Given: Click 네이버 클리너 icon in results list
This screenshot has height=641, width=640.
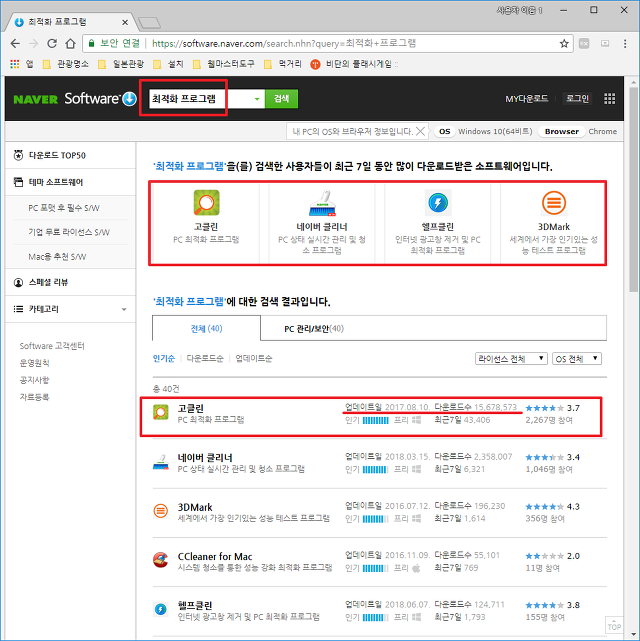Looking at the screenshot, I should click(161, 462).
